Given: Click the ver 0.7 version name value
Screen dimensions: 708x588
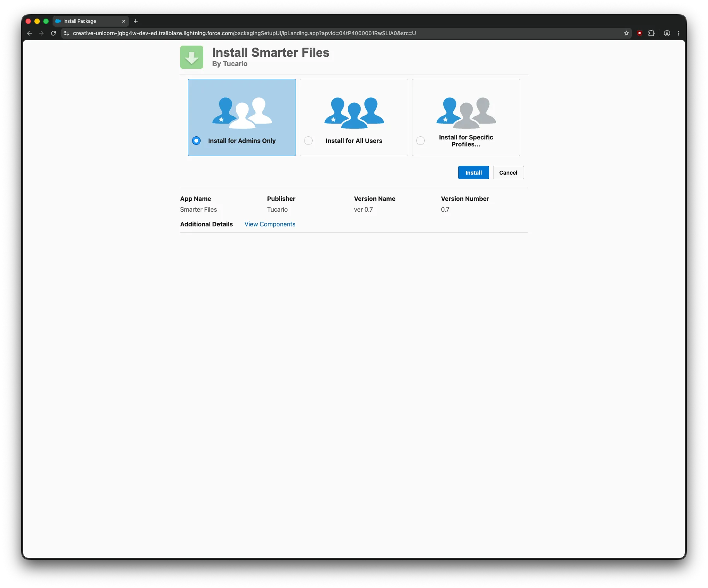Looking at the screenshot, I should point(363,209).
